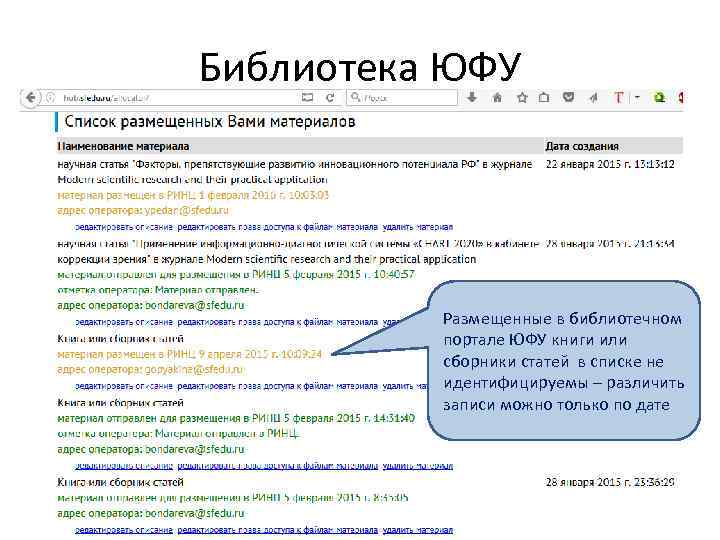Click 'редактировать описание' for the book sent at 14:31:40
The width and height of the screenshot is (720, 540).
tap(124, 466)
